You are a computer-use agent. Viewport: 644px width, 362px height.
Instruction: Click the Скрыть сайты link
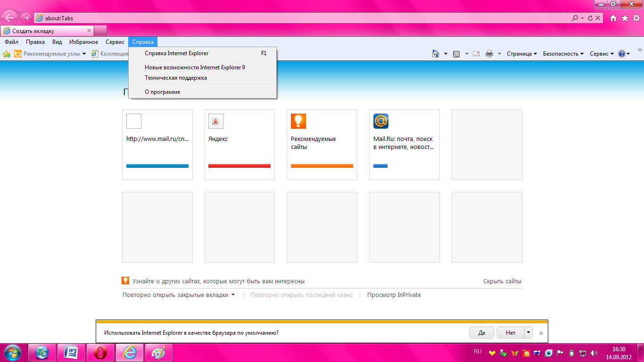point(502,281)
